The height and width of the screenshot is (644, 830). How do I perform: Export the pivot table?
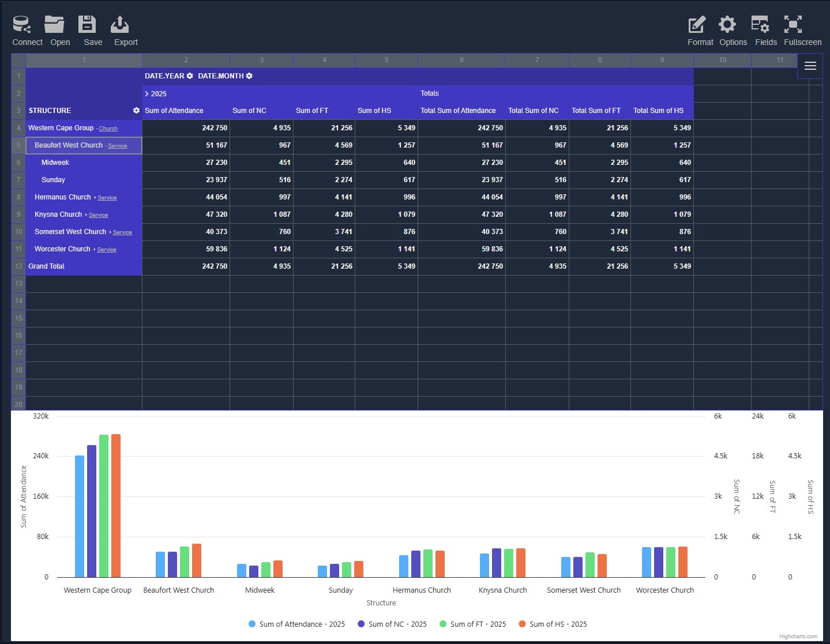(x=125, y=27)
